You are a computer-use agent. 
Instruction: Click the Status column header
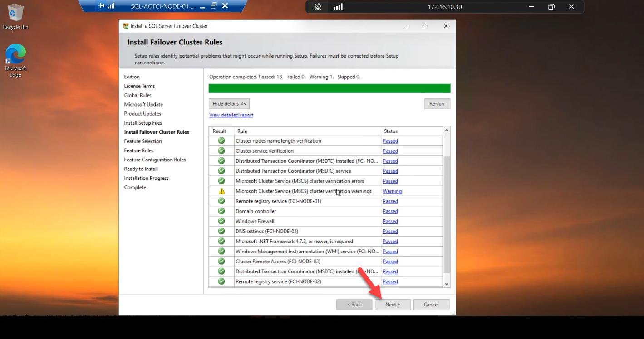412,131
